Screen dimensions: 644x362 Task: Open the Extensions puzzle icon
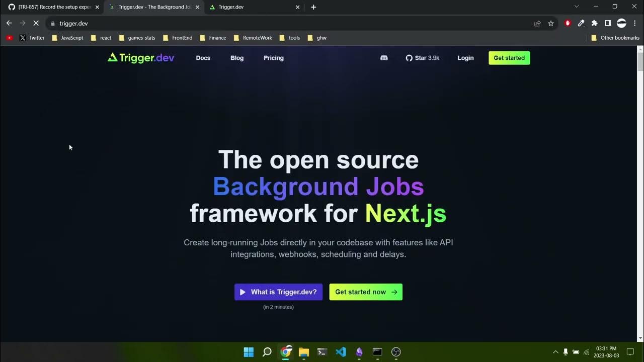click(594, 23)
